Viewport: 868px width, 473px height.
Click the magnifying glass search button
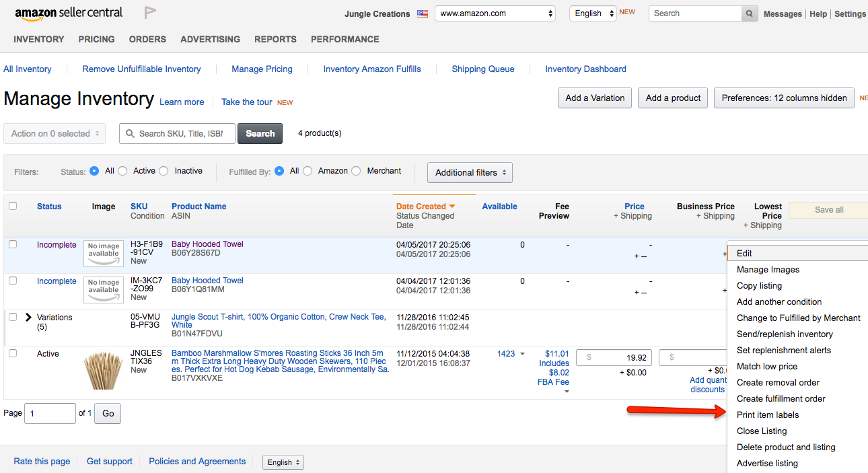click(x=750, y=13)
